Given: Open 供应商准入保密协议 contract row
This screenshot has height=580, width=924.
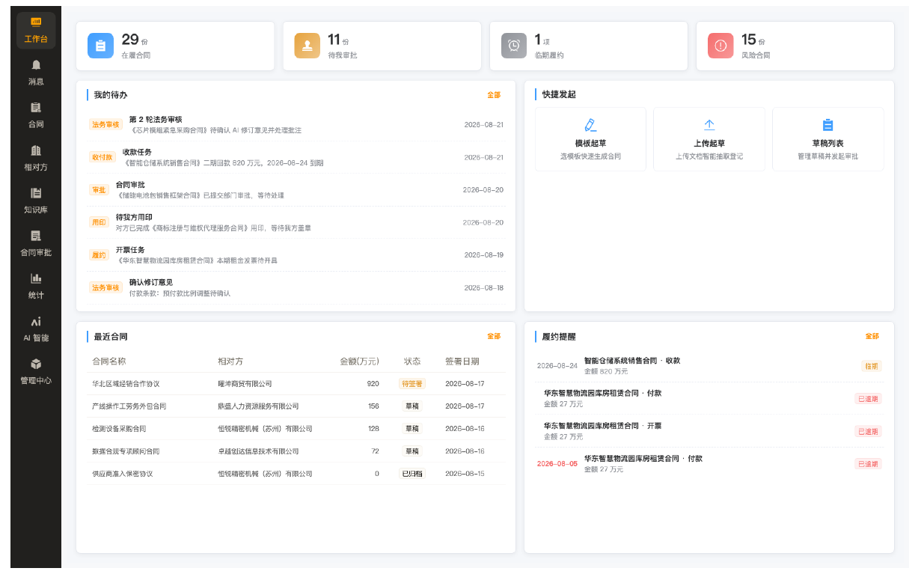Looking at the screenshot, I should [296, 474].
